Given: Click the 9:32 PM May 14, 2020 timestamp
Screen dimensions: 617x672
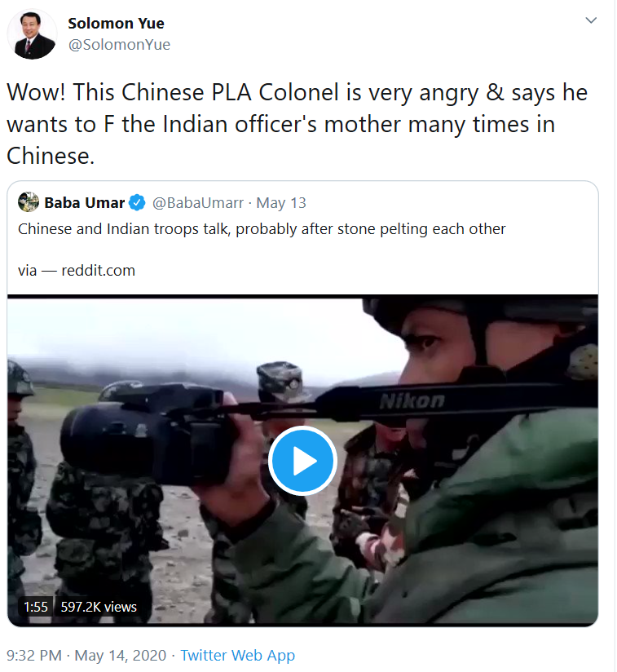Looking at the screenshot, I should point(86,656).
